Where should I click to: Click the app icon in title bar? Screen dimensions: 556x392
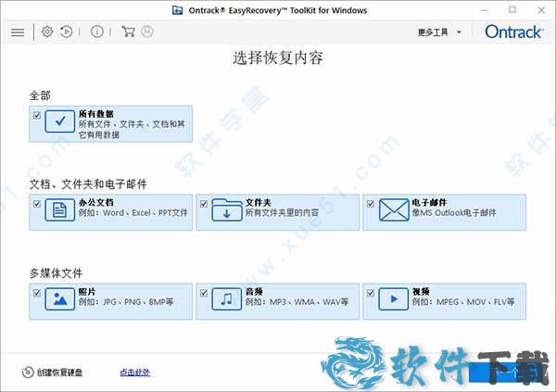177,10
